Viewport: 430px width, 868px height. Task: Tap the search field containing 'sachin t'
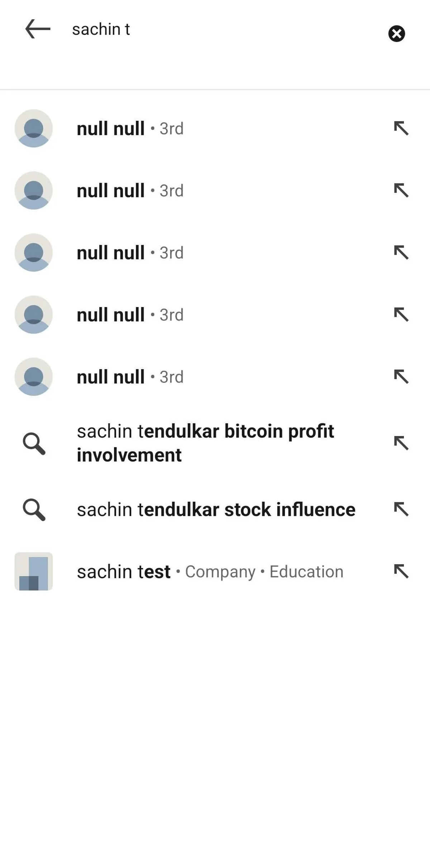point(215,29)
